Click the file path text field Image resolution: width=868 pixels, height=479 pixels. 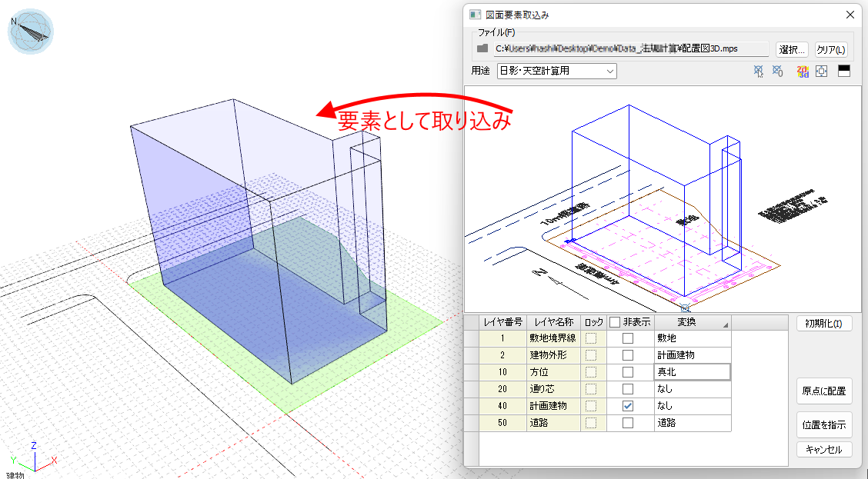tap(631, 48)
